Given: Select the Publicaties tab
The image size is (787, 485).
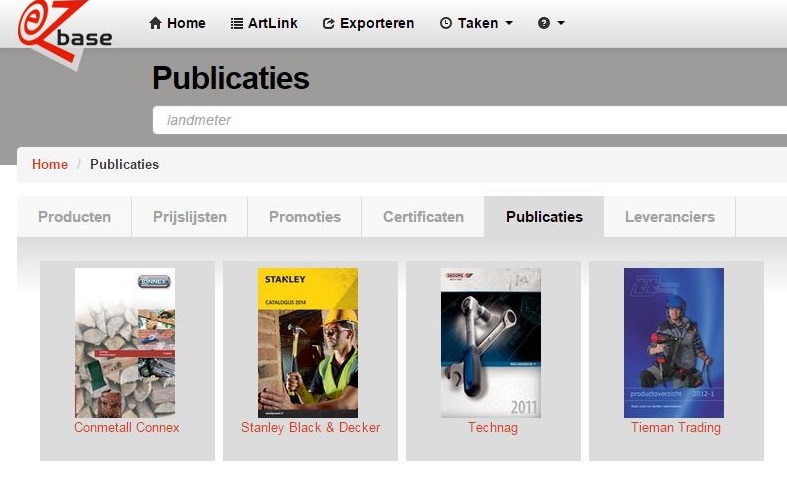Looking at the screenshot, I should pyautogui.click(x=544, y=217).
